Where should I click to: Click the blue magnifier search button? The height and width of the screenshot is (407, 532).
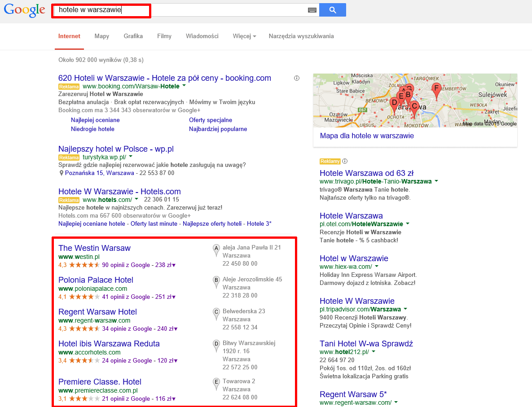(333, 10)
